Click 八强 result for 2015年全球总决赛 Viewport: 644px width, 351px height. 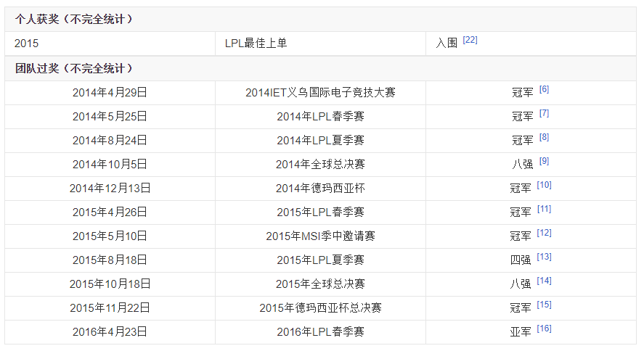point(521,284)
